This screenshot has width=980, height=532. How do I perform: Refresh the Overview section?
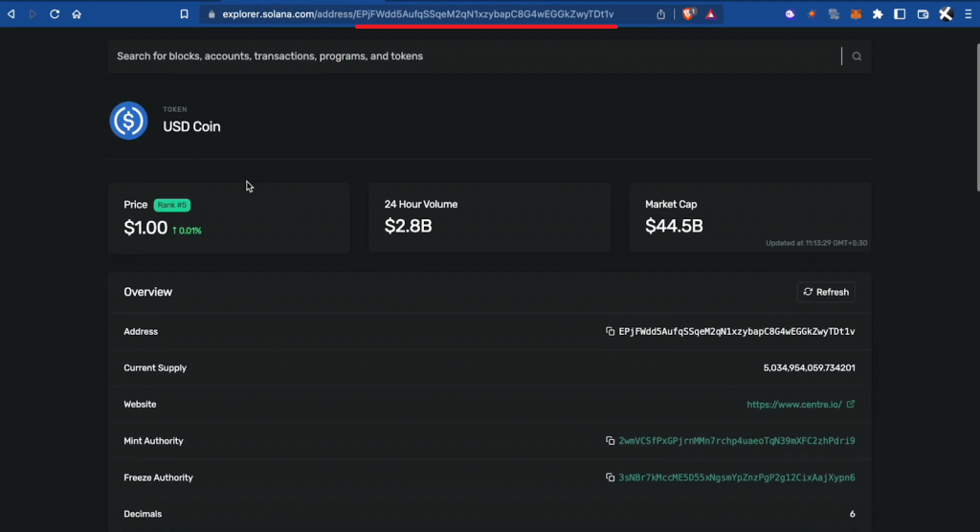[826, 292]
